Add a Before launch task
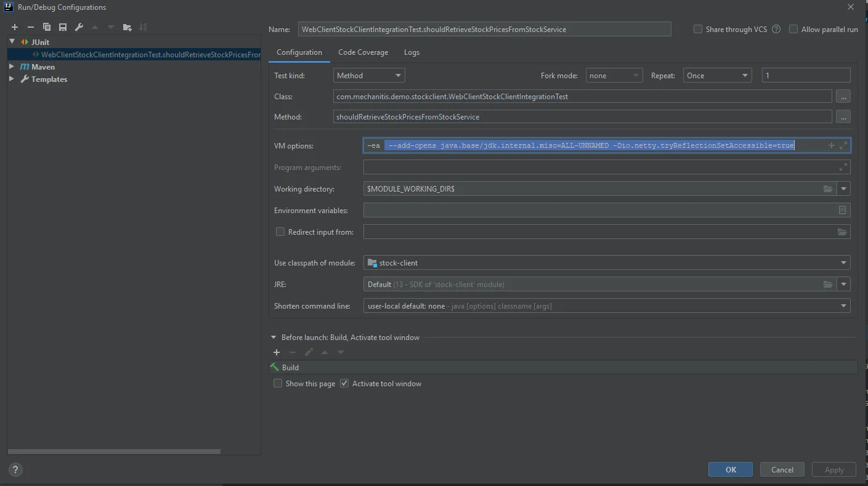Viewport: 868px width, 486px height. pos(277,352)
